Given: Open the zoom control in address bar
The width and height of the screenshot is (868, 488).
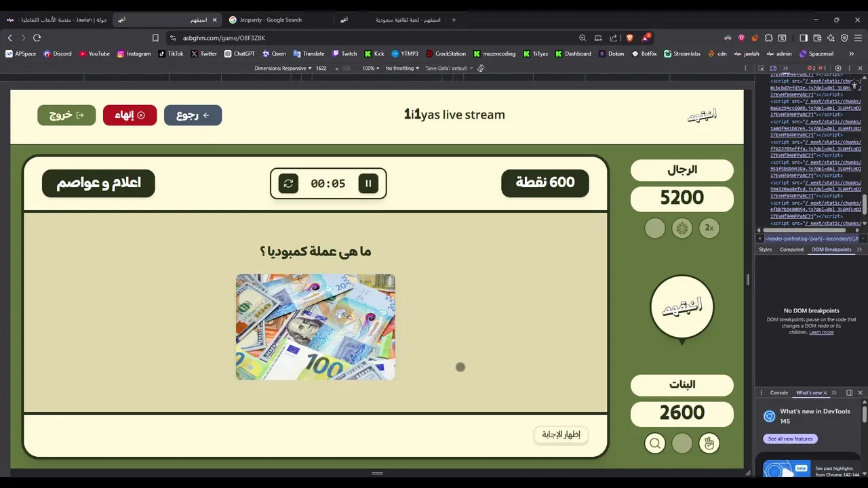Looking at the screenshot, I should (x=583, y=38).
